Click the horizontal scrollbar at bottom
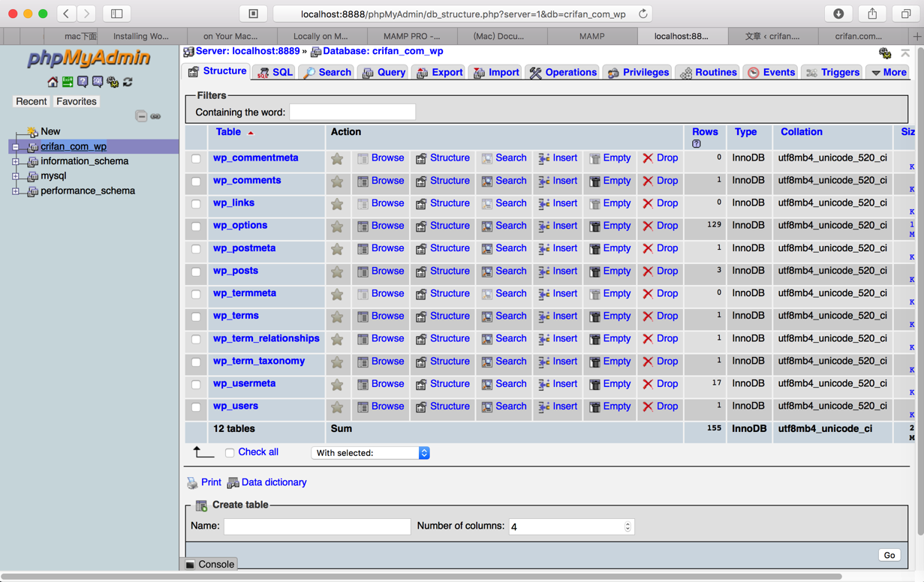The width and height of the screenshot is (924, 582). pyautogui.click(x=420, y=577)
